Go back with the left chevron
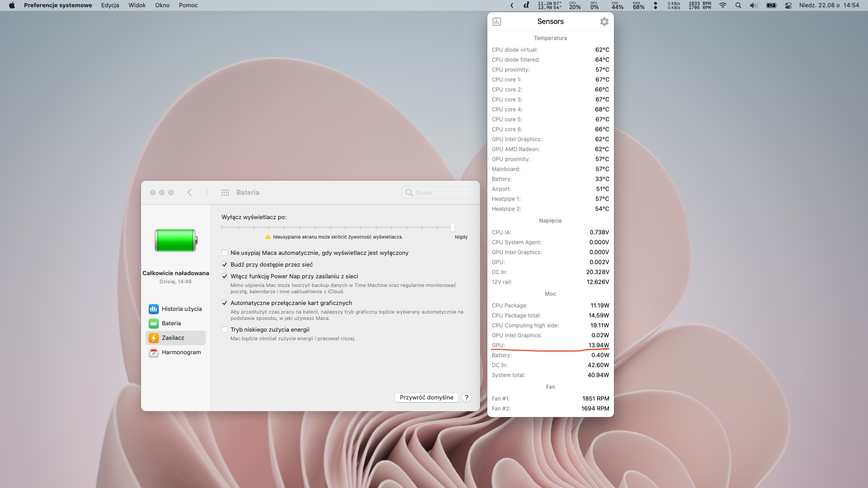 pyautogui.click(x=189, y=192)
